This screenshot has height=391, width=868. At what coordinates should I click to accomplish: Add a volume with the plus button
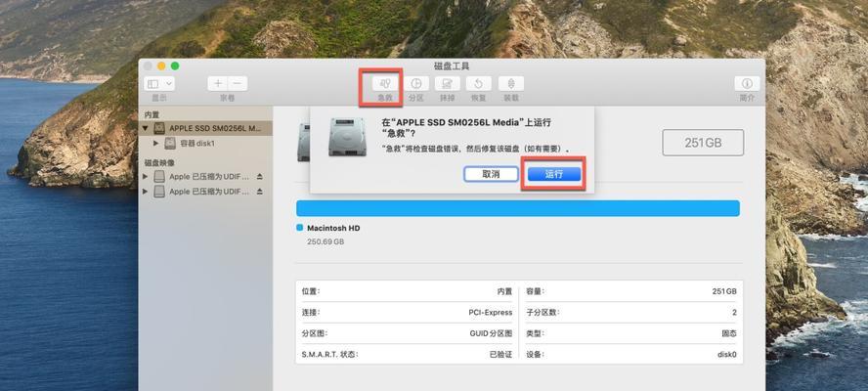[x=218, y=84]
